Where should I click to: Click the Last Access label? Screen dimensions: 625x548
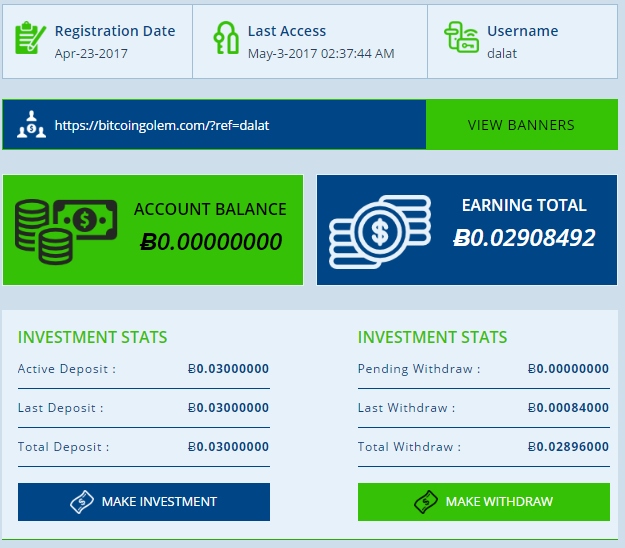point(287,31)
